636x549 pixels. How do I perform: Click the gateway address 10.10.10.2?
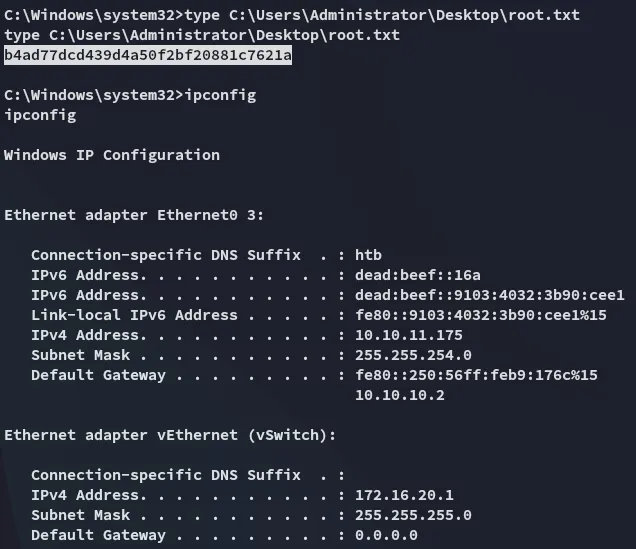pyautogui.click(x=398, y=395)
